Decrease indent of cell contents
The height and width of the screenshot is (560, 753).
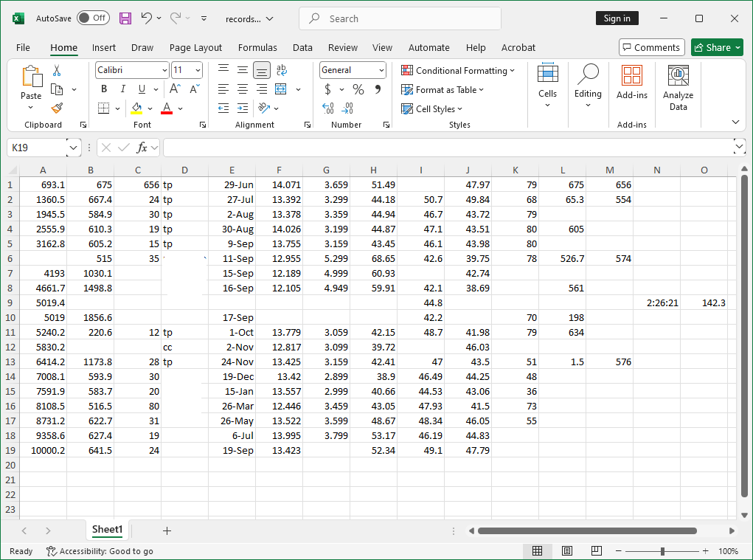223,108
